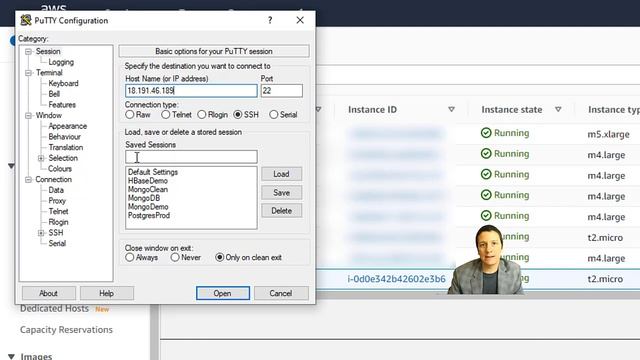640x360 pixels.
Task: Click the Cancel button
Action: pyautogui.click(x=281, y=293)
